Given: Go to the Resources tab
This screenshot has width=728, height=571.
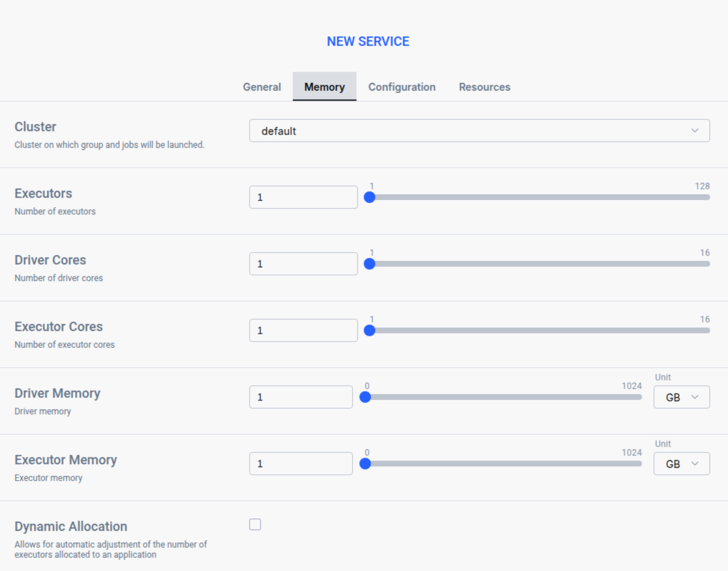Looking at the screenshot, I should pyautogui.click(x=484, y=87).
